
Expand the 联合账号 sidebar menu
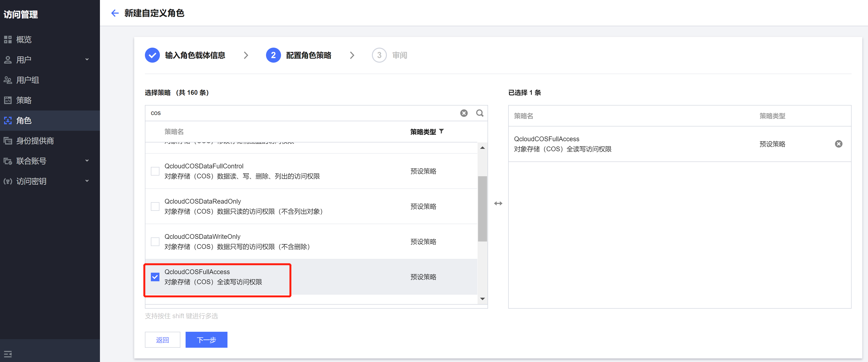pos(87,161)
